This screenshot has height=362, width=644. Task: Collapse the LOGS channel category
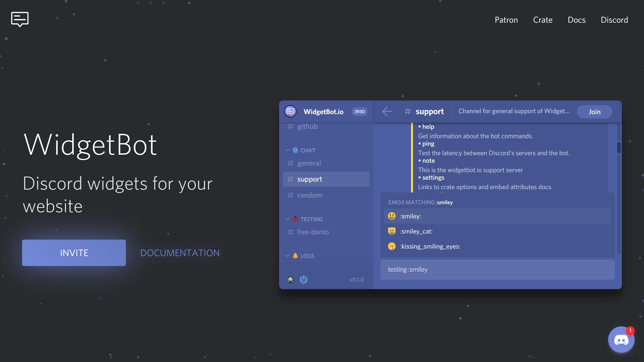[307, 256]
